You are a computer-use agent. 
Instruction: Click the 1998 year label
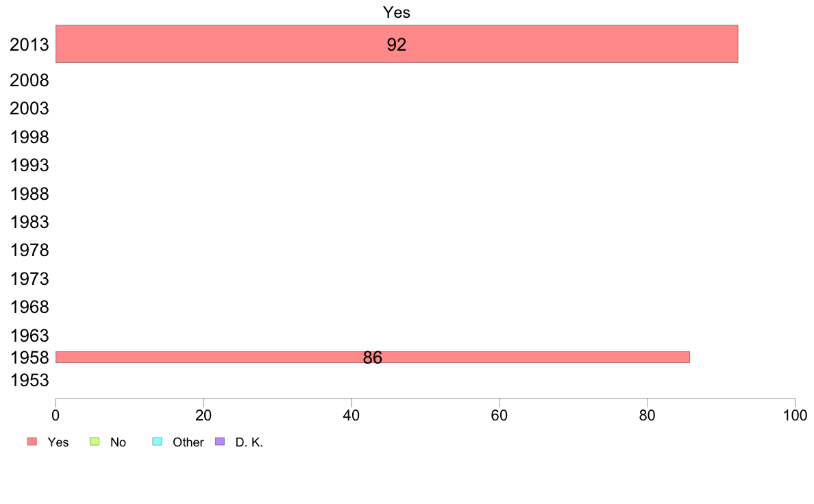pos(29,138)
